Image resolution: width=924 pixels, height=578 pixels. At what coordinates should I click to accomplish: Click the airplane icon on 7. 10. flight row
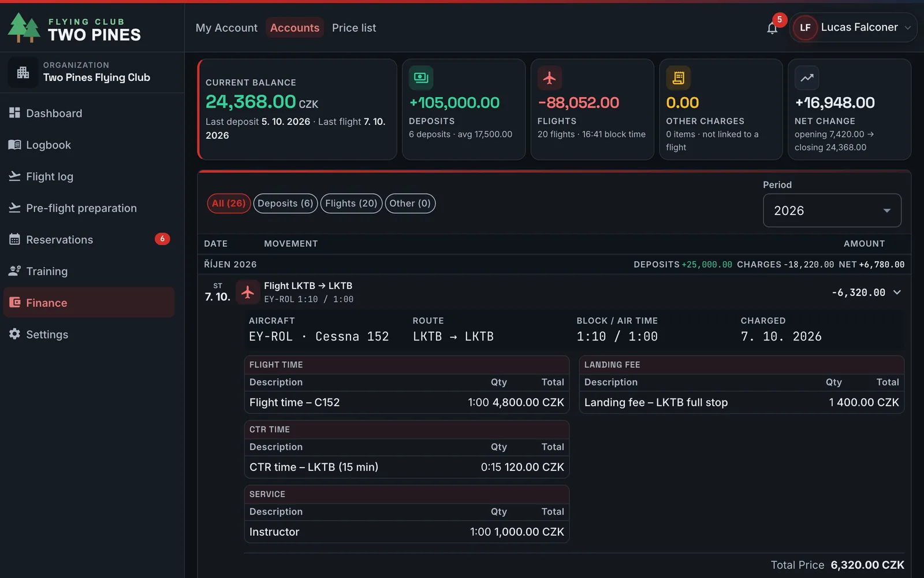pos(248,292)
